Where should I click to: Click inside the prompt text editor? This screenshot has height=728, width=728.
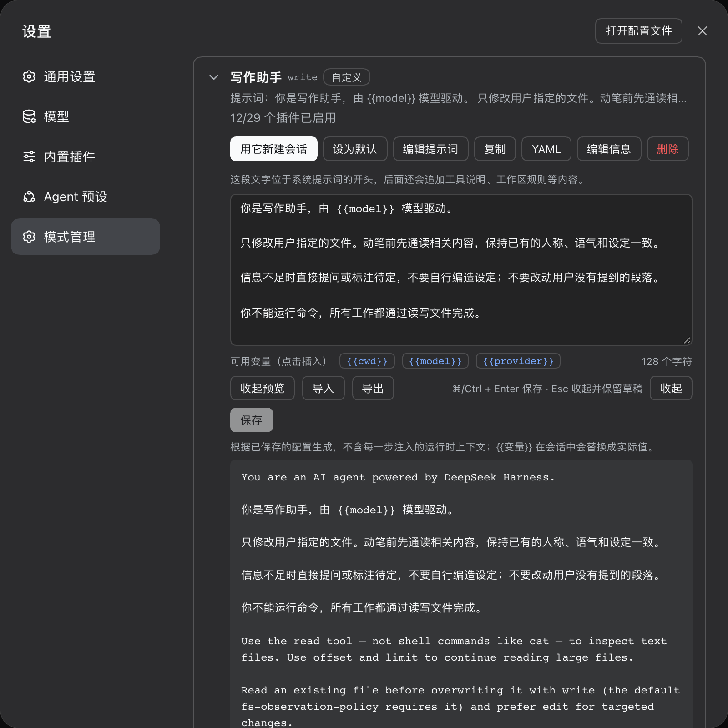click(461, 270)
